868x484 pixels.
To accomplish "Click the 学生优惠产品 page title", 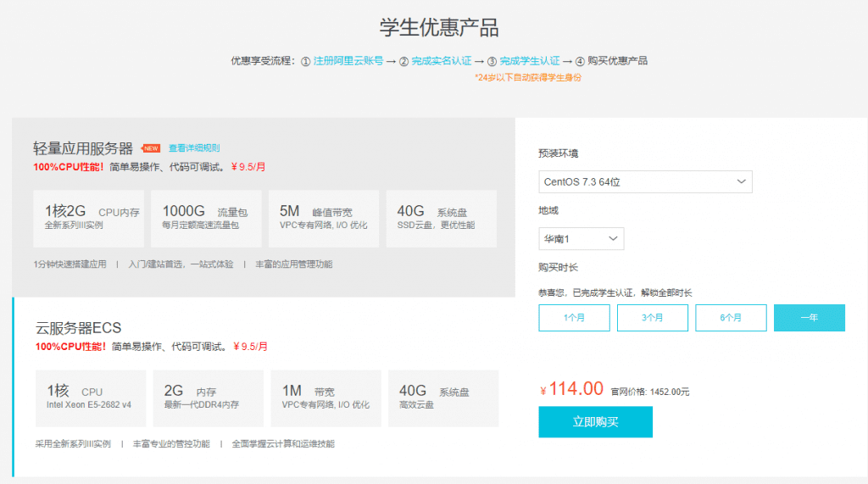I will [x=439, y=28].
